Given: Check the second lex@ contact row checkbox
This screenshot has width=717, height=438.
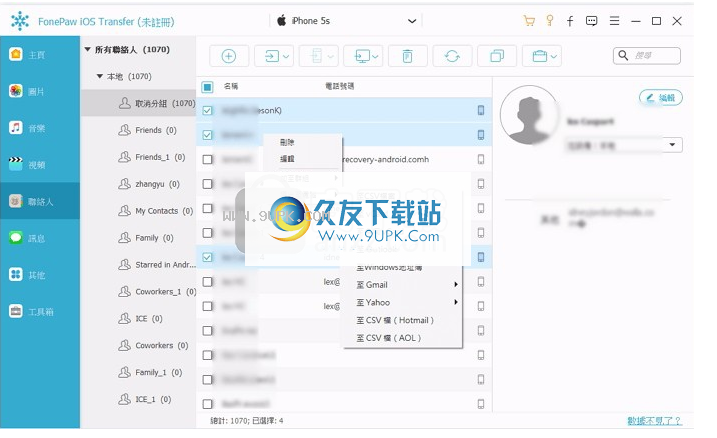Looking at the screenshot, I should (207, 306).
